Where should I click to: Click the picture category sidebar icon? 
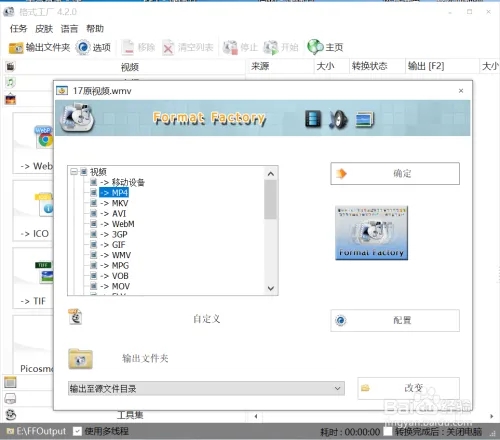click(10, 99)
